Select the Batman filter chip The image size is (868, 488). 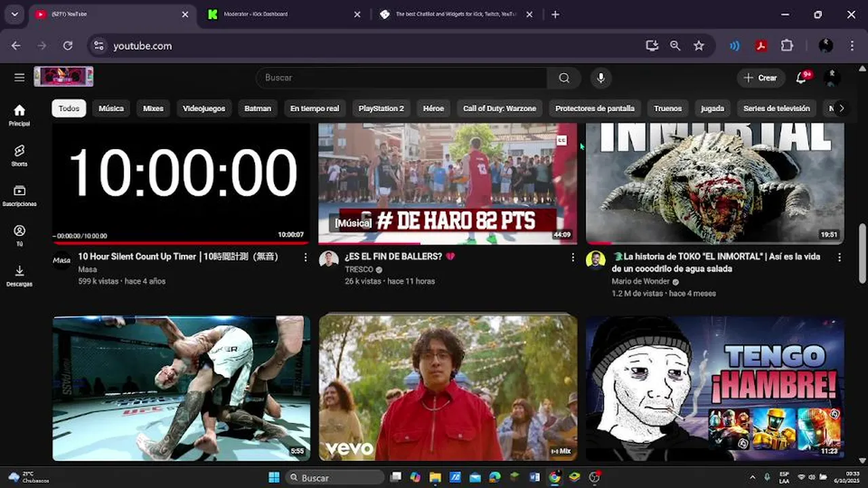tap(258, 108)
